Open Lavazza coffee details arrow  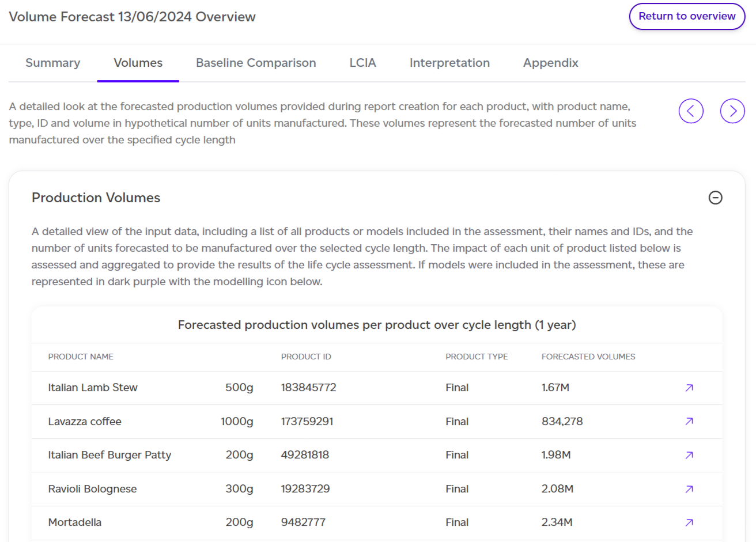[x=689, y=422]
